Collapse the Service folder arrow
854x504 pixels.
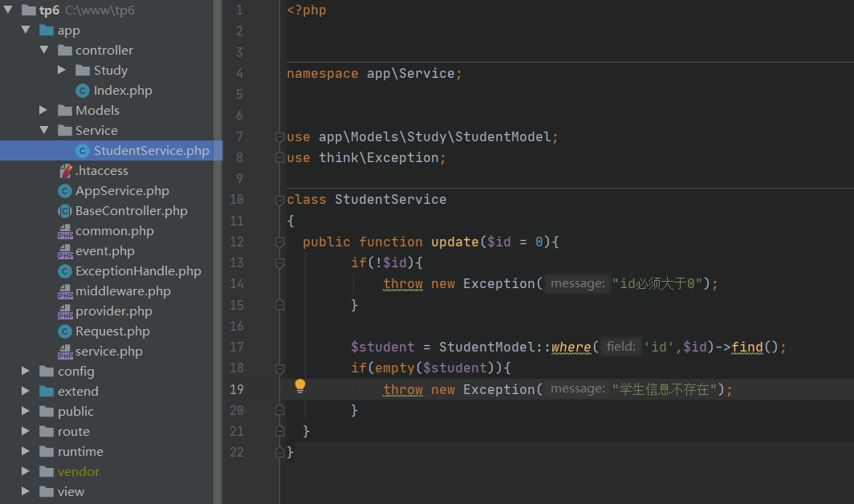coord(44,130)
